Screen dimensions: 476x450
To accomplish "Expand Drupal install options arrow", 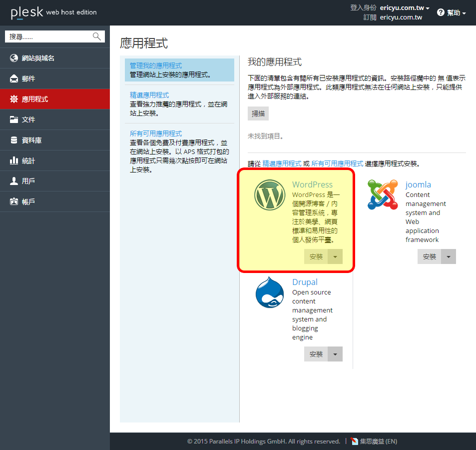I will click(x=335, y=354).
